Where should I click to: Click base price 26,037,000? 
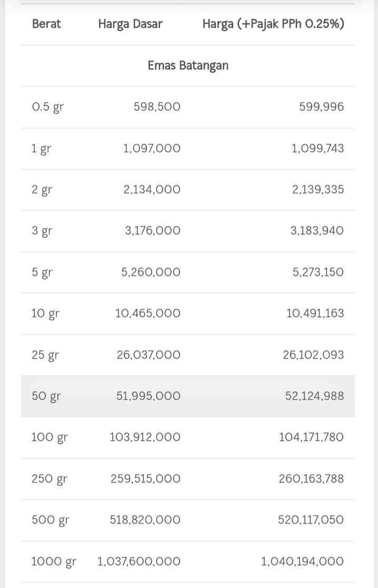(148, 355)
